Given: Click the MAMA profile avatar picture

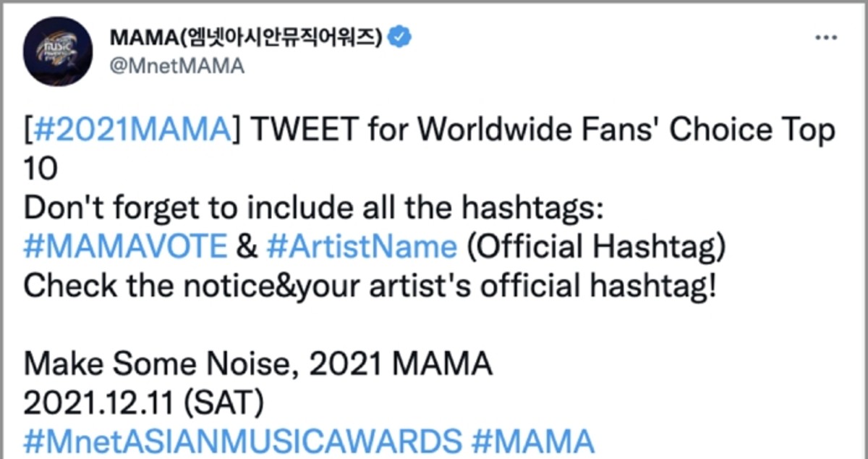Looking at the screenshot, I should [x=58, y=51].
